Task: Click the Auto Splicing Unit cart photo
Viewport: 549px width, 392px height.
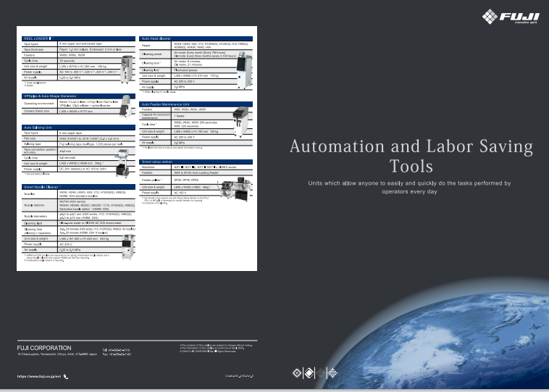Action: point(122,163)
